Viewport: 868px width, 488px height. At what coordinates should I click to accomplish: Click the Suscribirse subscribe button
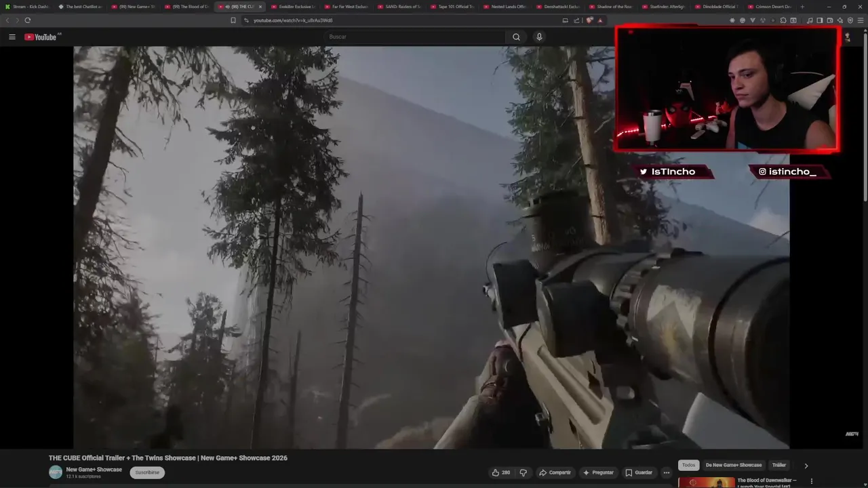click(147, 472)
